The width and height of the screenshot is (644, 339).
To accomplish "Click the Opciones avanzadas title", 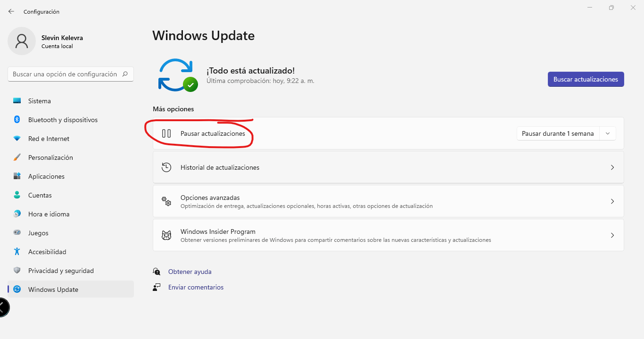I will [x=210, y=198].
